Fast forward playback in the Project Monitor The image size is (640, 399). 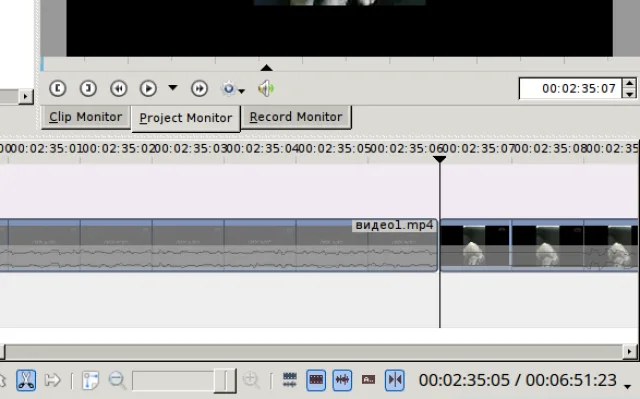click(199, 89)
